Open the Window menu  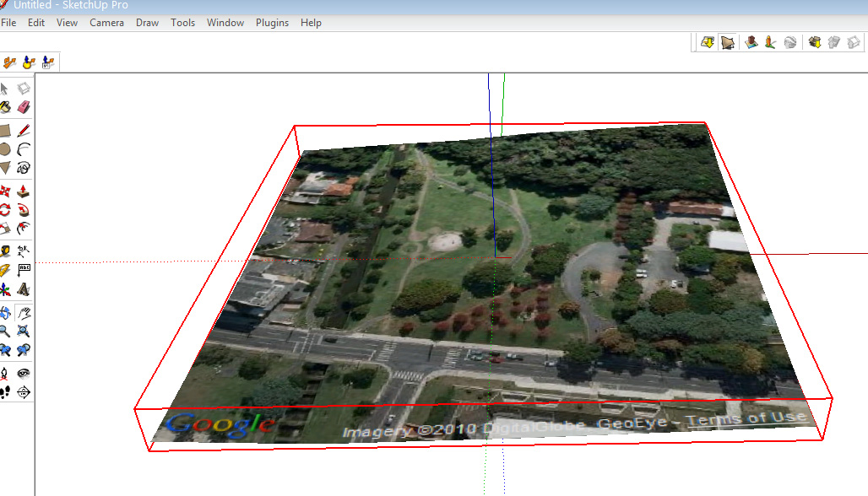click(225, 23)
